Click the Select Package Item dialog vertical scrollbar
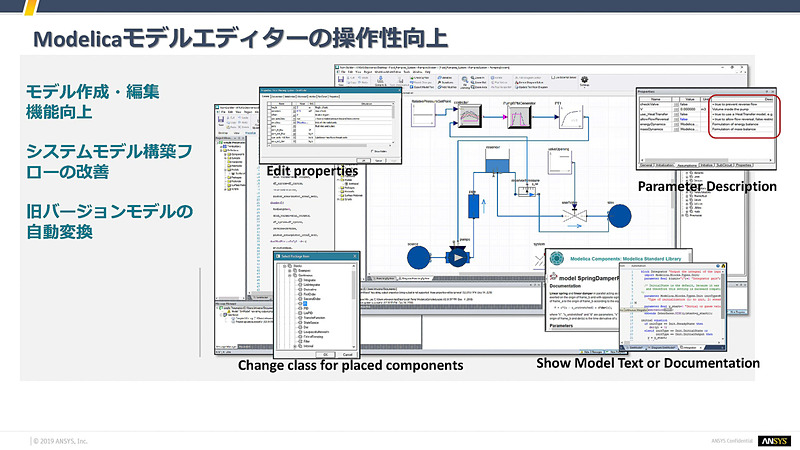Image resolution: width=800 pixels, height=450 pixels. [354, 306]
